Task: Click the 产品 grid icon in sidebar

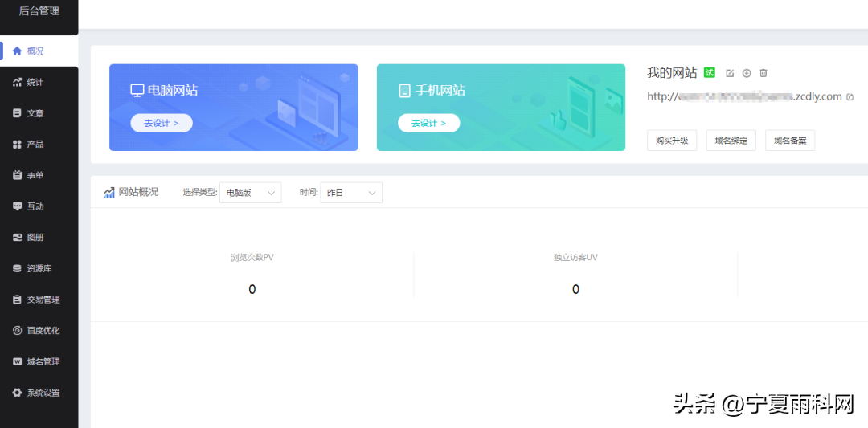Action: [x=17, y=145]
